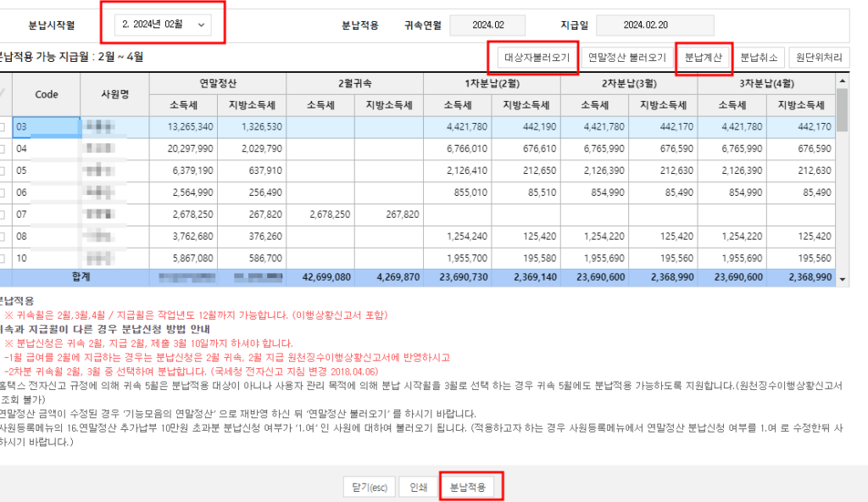The height and width of the screenshot is (502, 868).
Task: Select the Code 05 cell
Action: tap(46, 170)
